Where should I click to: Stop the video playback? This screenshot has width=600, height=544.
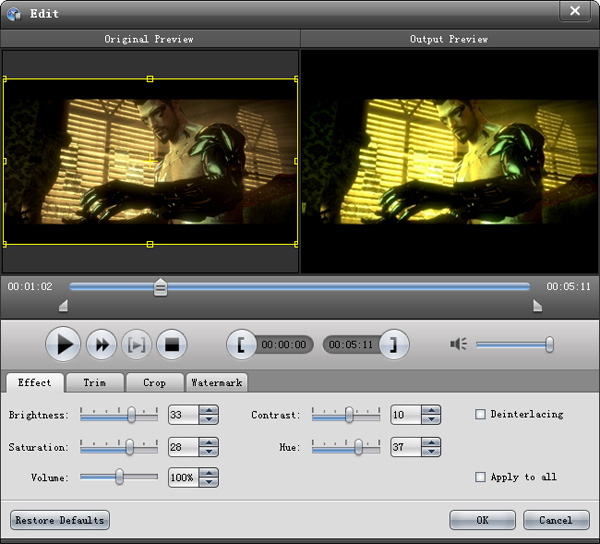tap(172, 344)
